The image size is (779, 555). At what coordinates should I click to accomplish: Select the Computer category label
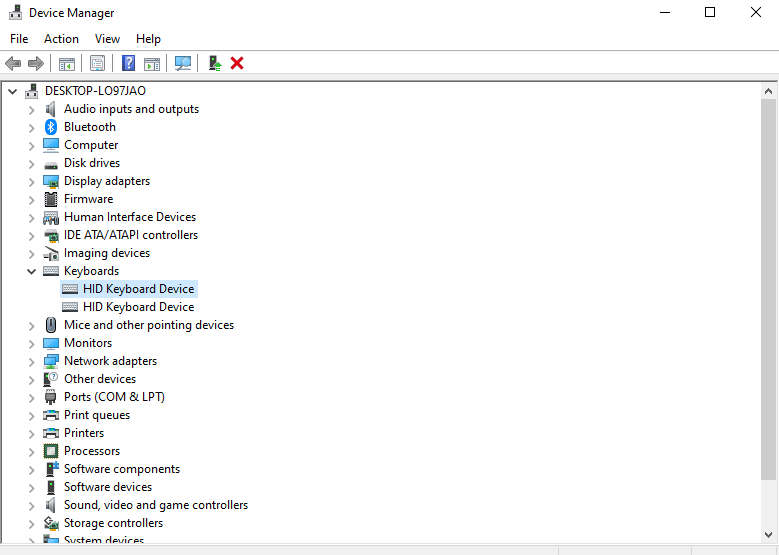click(91, 145)
